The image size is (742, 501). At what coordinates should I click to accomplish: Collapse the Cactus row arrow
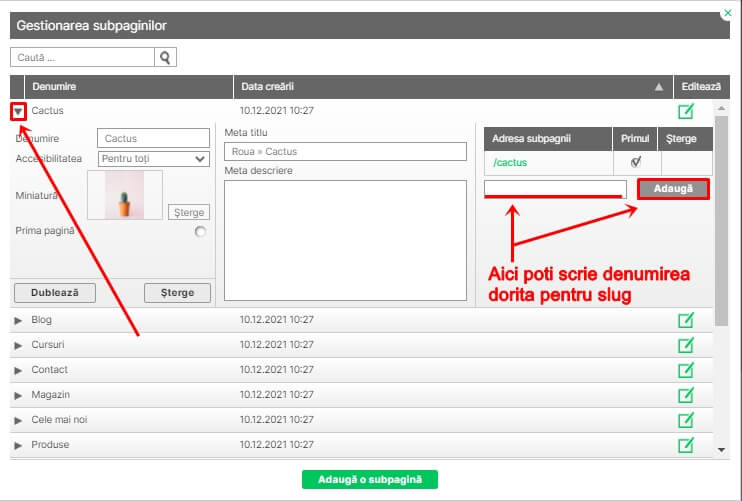coord(18,111)
